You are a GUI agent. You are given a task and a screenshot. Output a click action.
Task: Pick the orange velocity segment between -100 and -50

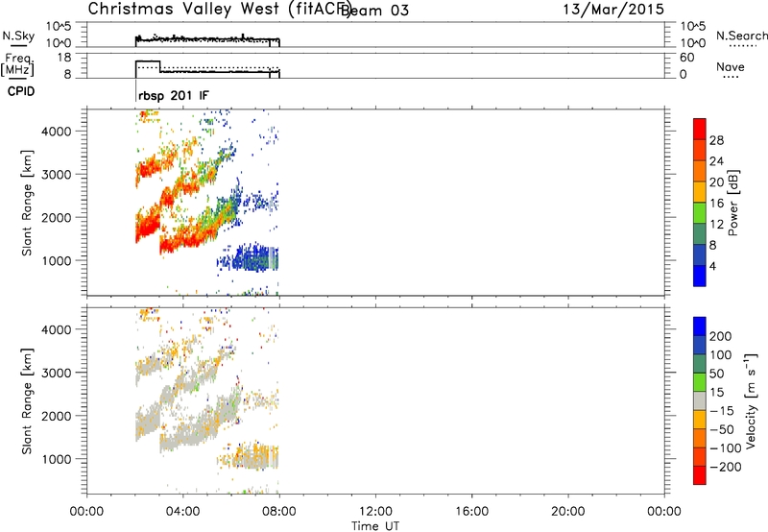700,438
